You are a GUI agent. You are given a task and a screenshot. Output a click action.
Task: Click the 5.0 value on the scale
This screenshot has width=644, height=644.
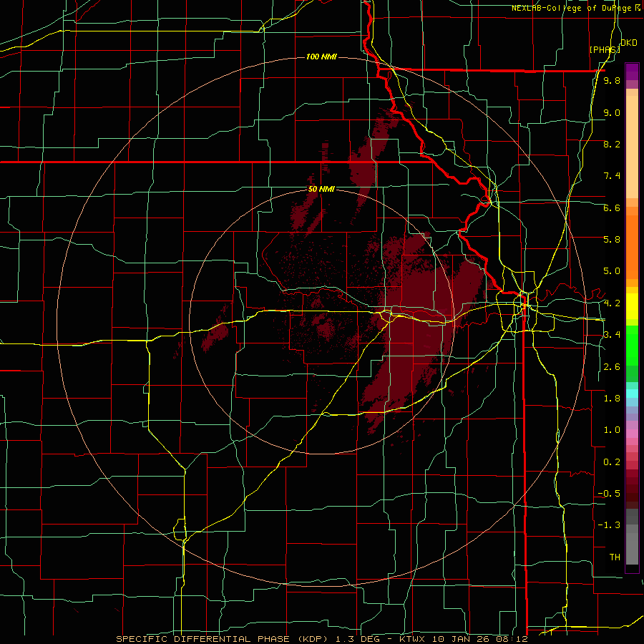pos(612,271)
